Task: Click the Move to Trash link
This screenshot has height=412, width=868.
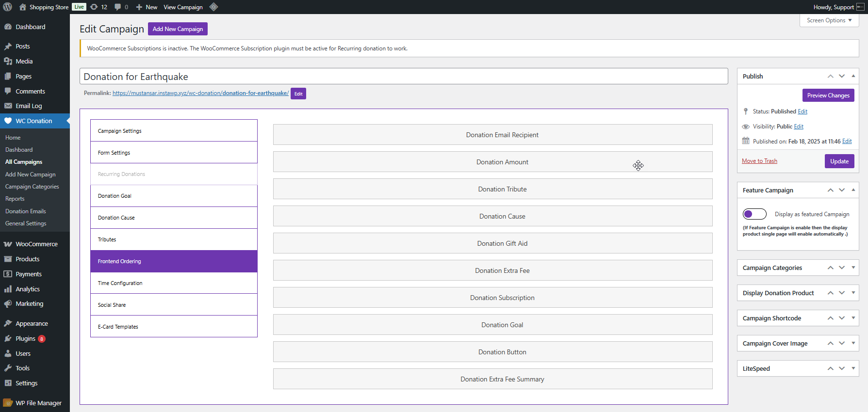Action: click(759, 161)
